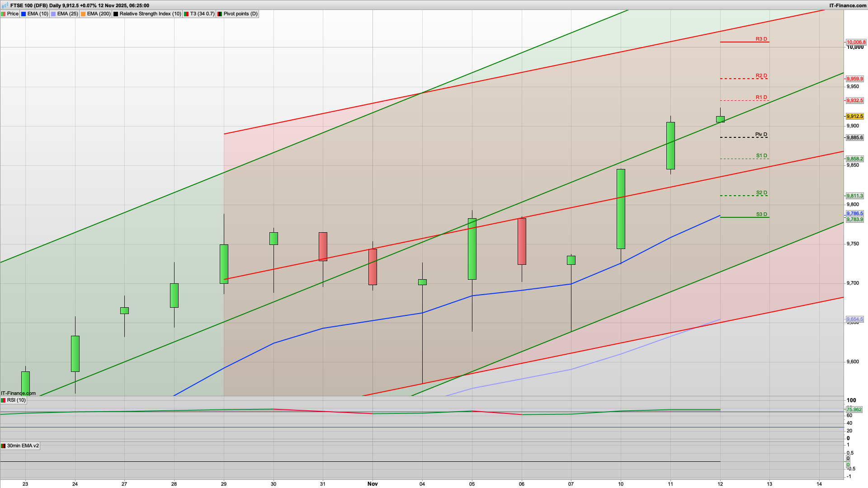Viewport: 868px width, 488px height.
Task: Click the red swatch of the T3 indicator
Action: [187, 14]
